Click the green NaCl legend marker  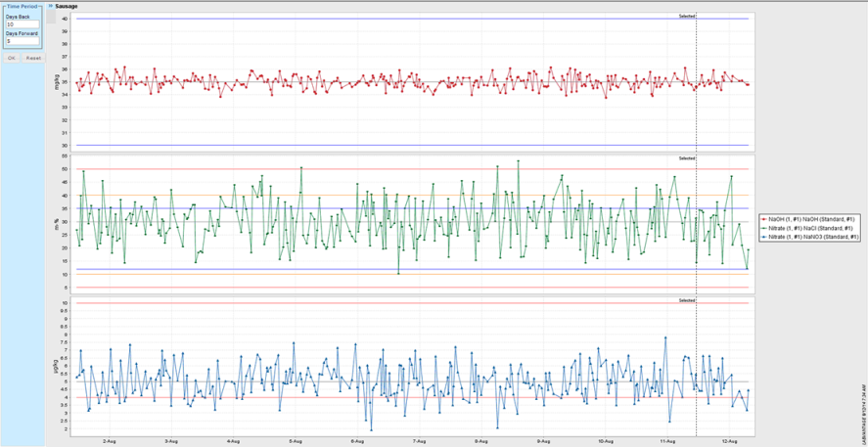coord(765,228)
